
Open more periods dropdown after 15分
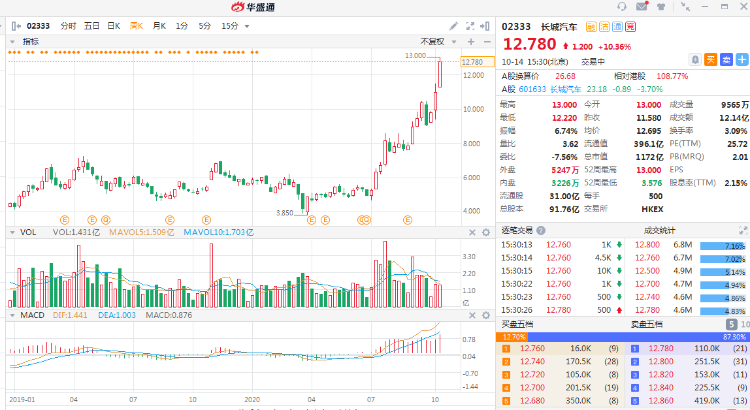(247, 26)
